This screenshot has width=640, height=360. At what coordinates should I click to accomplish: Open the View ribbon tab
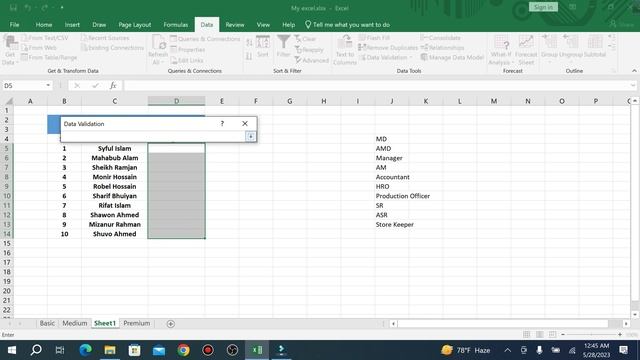pos(263,24)
